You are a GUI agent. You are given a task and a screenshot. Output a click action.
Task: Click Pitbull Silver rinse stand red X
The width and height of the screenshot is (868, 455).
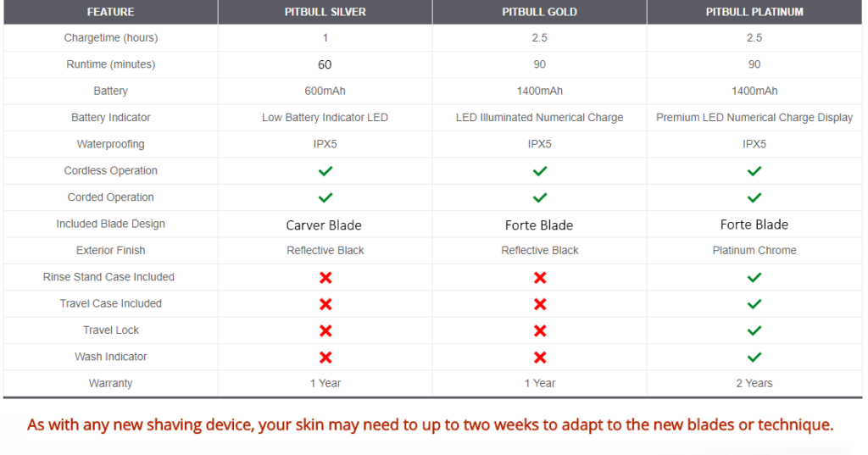coord(325,277)
